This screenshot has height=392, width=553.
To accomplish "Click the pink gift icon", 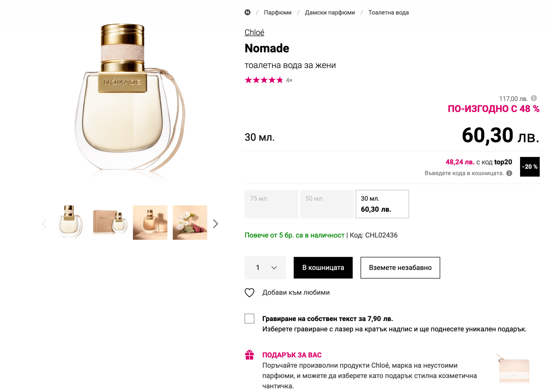I will click(x=249, y=355).
